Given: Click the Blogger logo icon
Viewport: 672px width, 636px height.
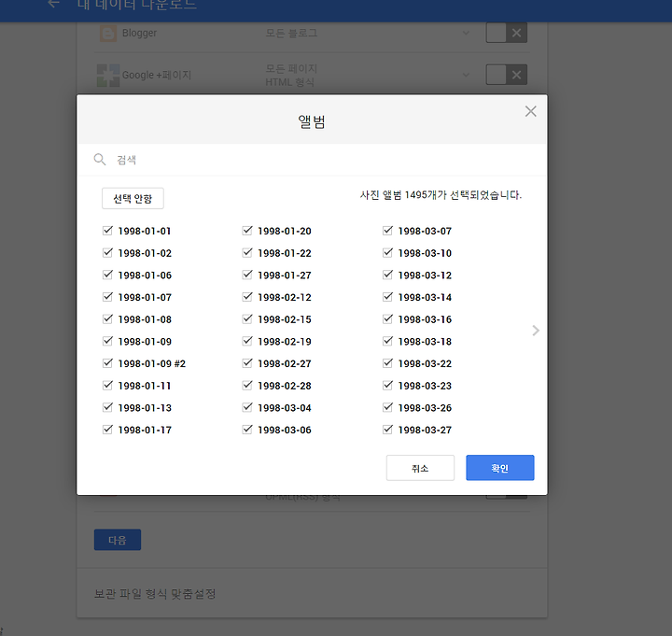Looking at the screenshot, I should point(108,33).
